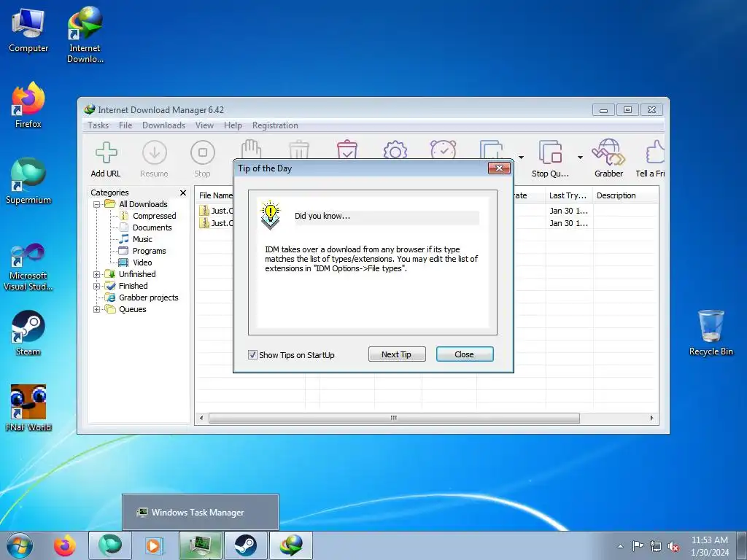The width and height of the screenshot is (747, 560).
Task: Click the network tray icon
Action: pyautogui.click(x=656, y=547)
